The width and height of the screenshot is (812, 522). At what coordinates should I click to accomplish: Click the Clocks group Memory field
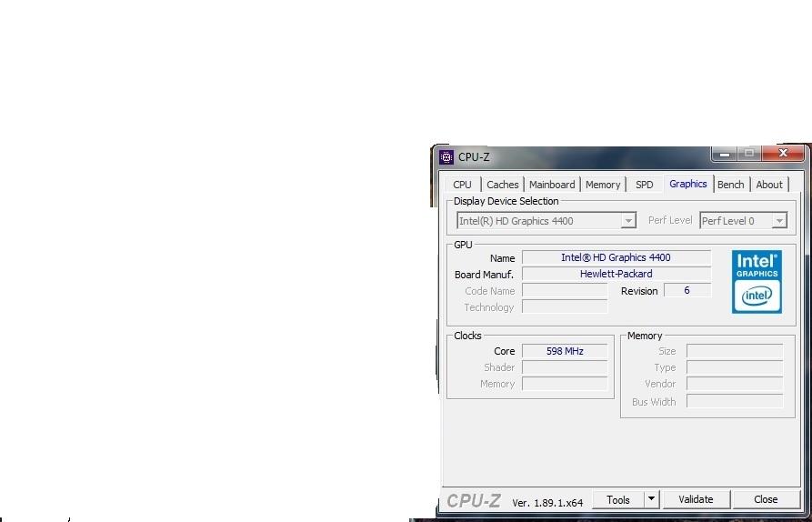click(565, 384)
